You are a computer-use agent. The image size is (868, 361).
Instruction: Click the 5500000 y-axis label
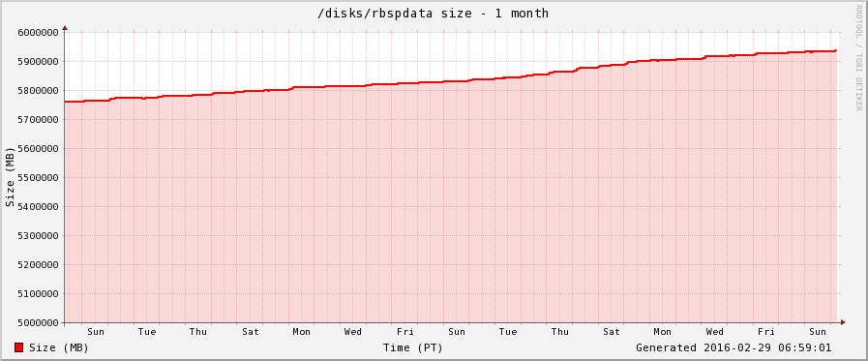[x=39, y=178]
